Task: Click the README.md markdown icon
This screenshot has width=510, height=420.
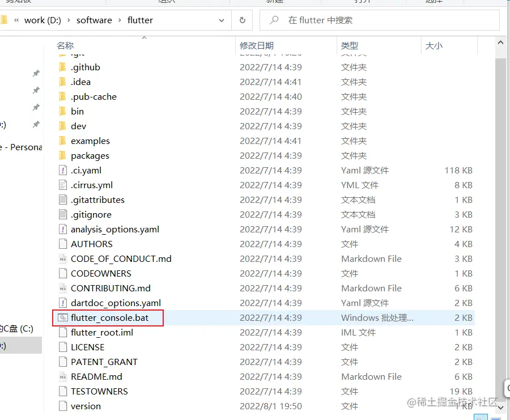Action: point(63,376)
